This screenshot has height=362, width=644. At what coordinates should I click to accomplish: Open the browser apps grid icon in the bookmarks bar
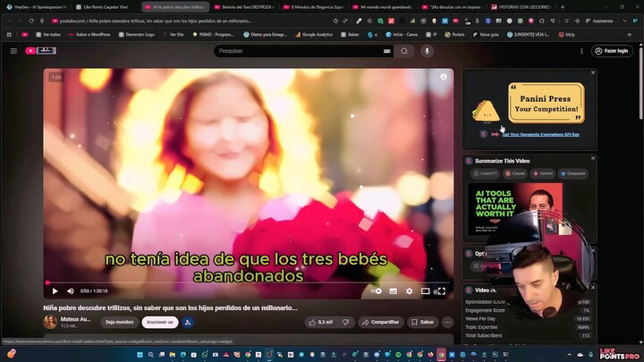click(9, 35)
